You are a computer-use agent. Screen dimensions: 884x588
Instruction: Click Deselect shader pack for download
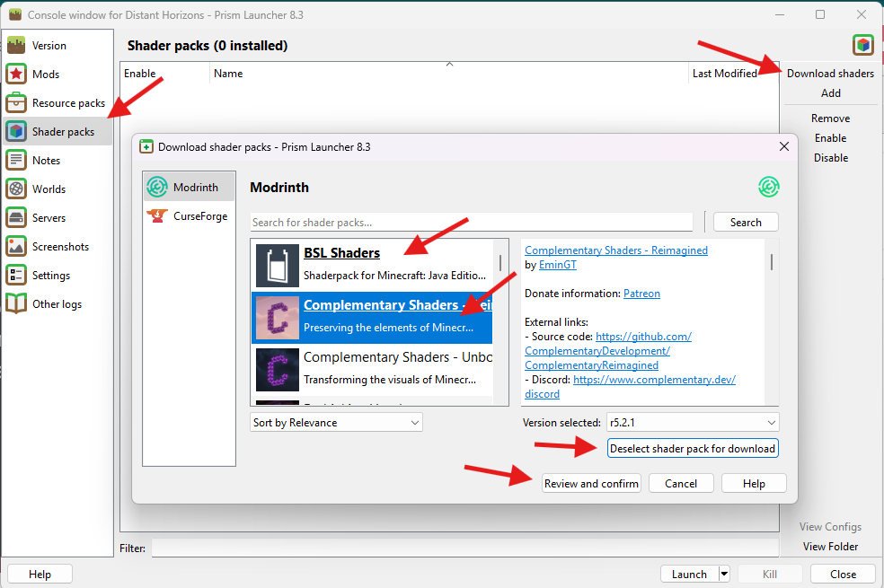click(693, 448)
